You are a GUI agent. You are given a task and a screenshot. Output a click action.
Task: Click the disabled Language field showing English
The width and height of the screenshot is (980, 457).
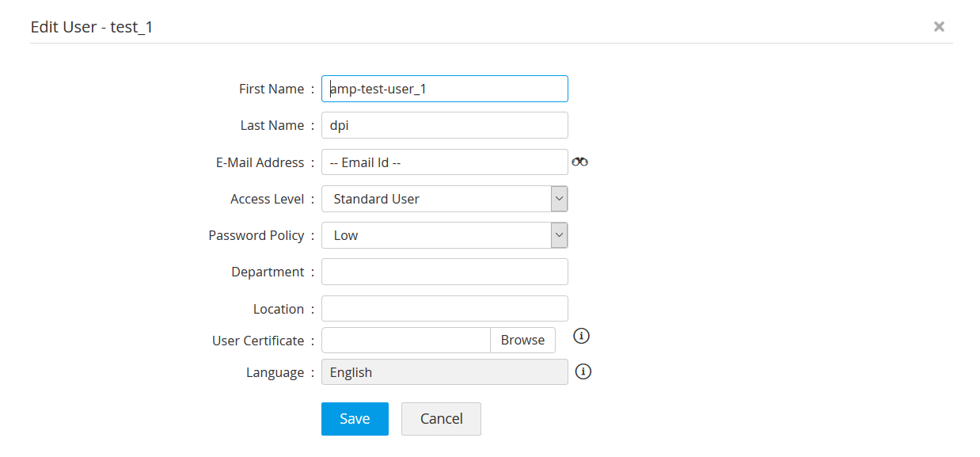point(444,372)
